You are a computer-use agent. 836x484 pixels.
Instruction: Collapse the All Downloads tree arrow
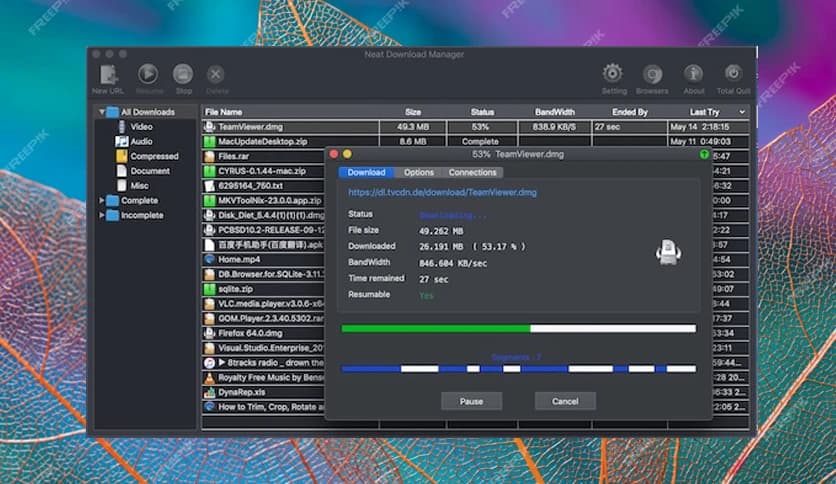[101, 112]
